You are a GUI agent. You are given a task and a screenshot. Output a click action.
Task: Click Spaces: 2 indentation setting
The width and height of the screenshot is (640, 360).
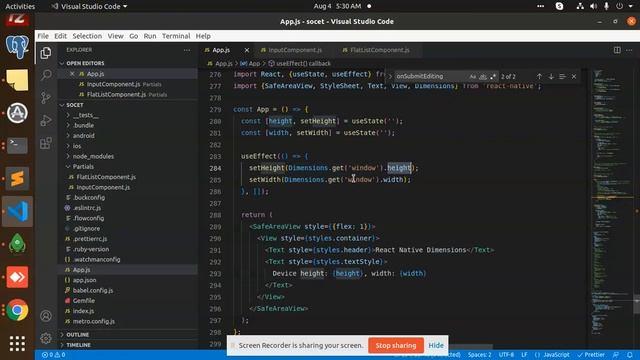point(480,355)
